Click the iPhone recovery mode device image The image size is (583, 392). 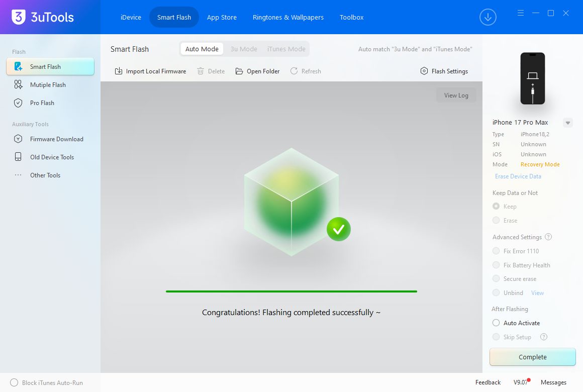click(532, 78)
